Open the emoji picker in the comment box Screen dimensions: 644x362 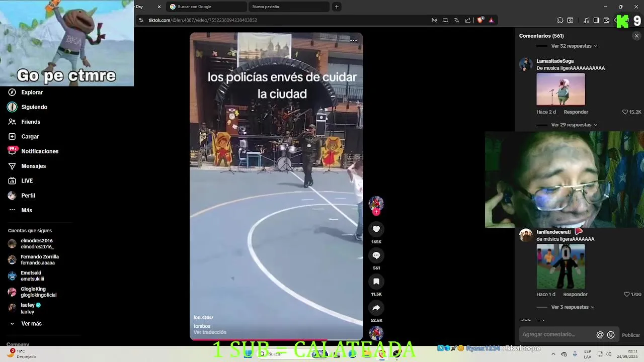[611, 335]
